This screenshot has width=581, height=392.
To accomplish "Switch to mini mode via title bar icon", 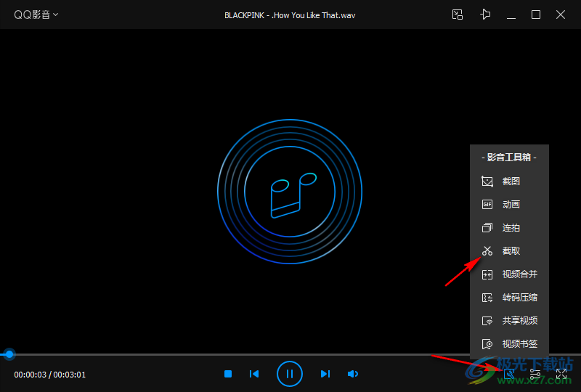I will pos(458,15).
